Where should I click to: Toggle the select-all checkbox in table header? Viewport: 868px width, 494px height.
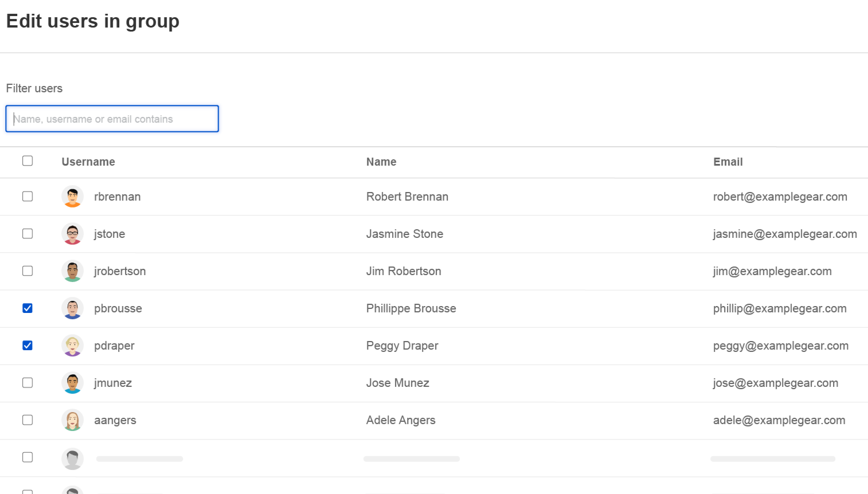pyautogui.click(x=28, y=161)
